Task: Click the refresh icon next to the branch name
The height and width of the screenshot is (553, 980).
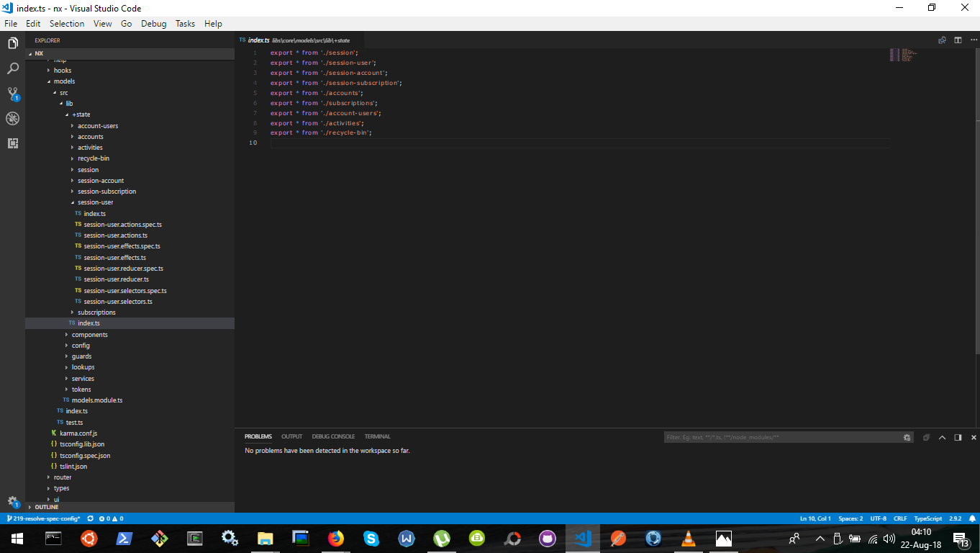Action: [89, 518]
